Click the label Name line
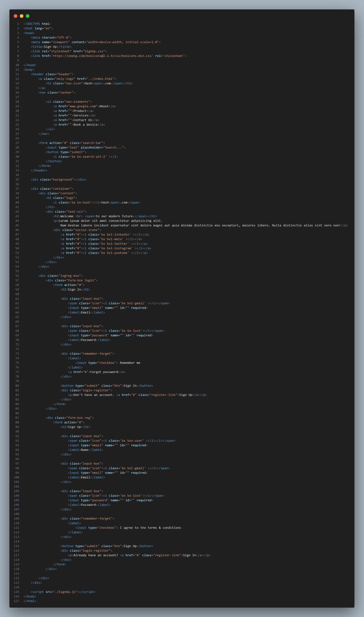This screenshot has width=364, height=617. point(85,450)
